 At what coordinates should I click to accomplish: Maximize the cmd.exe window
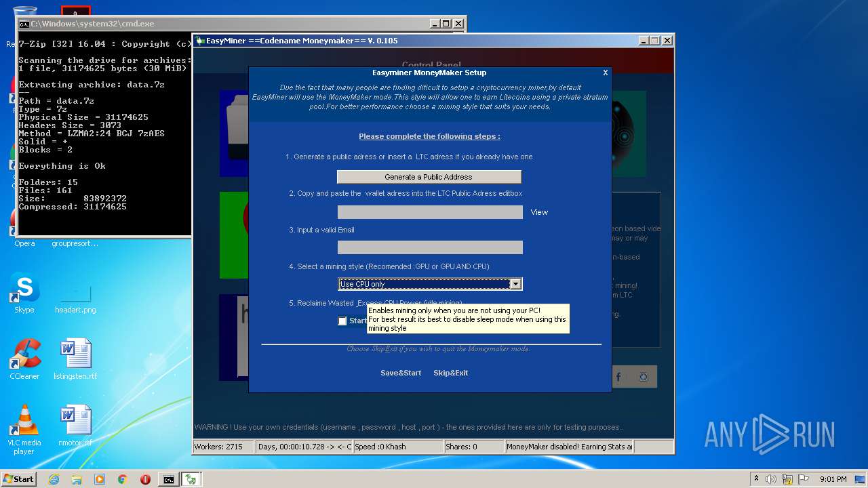coord(446,24)
